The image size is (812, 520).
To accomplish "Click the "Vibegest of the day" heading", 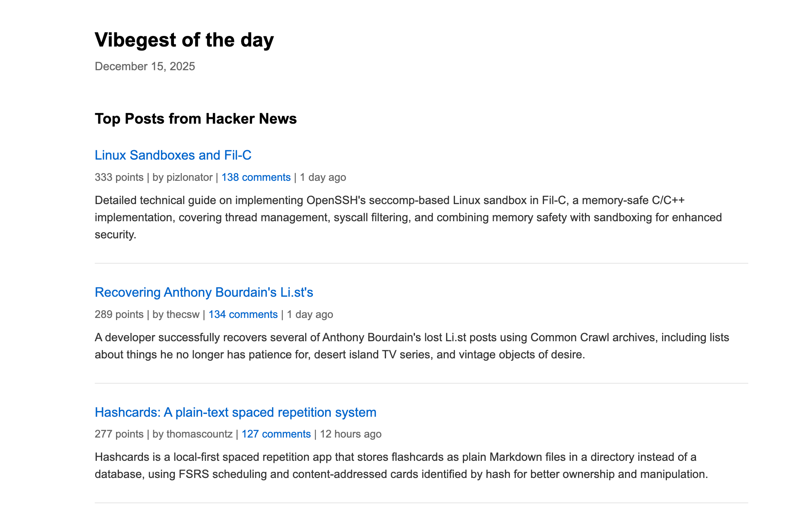I will (184, 40).
